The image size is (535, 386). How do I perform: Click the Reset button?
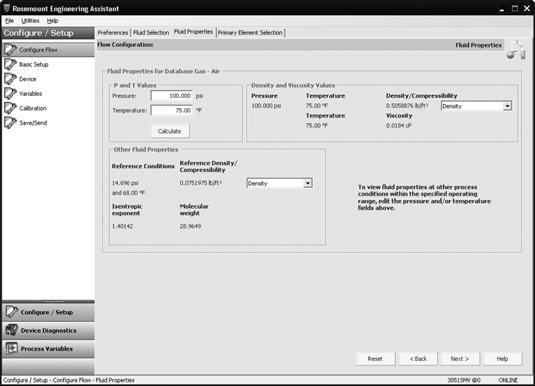[x=375, y=359]
